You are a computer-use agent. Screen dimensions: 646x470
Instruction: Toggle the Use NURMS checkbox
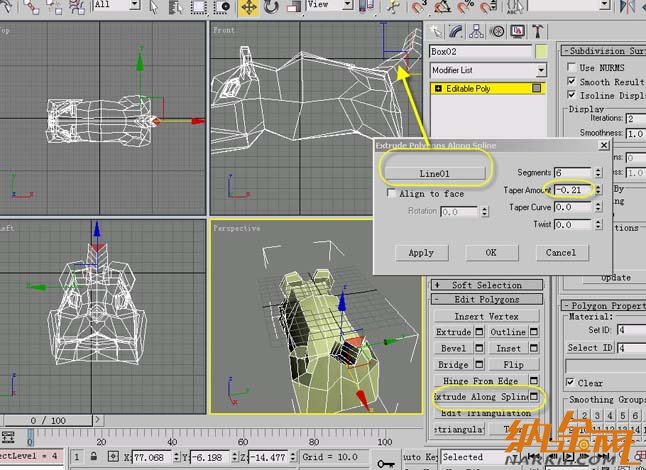coord(572,67)
